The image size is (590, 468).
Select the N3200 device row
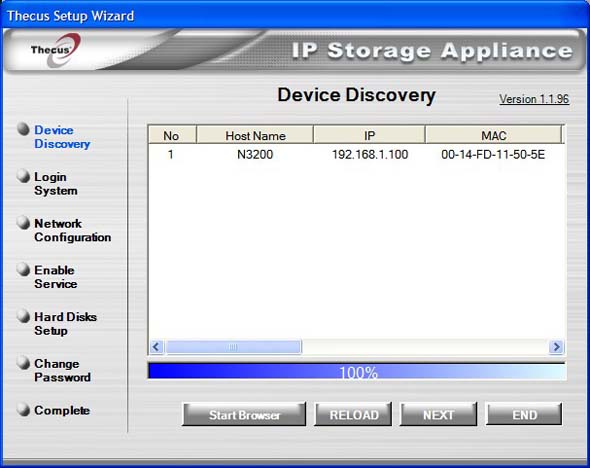tap(356, 154)
